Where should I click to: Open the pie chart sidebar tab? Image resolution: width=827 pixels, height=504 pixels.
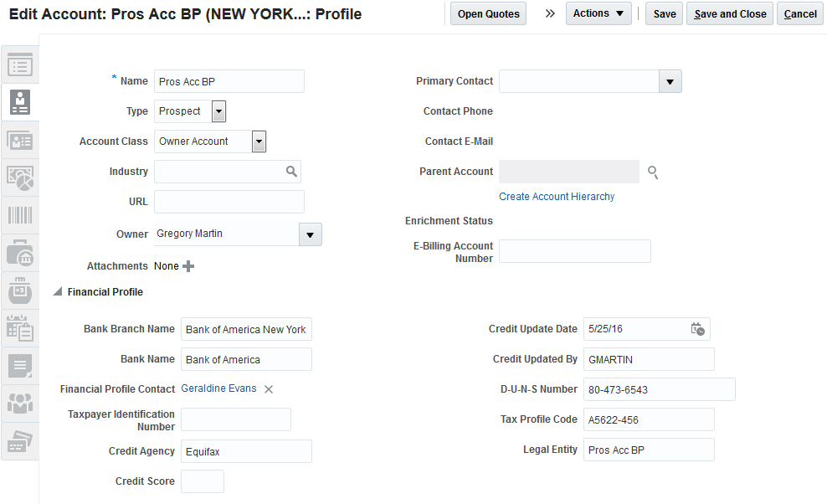20,177
